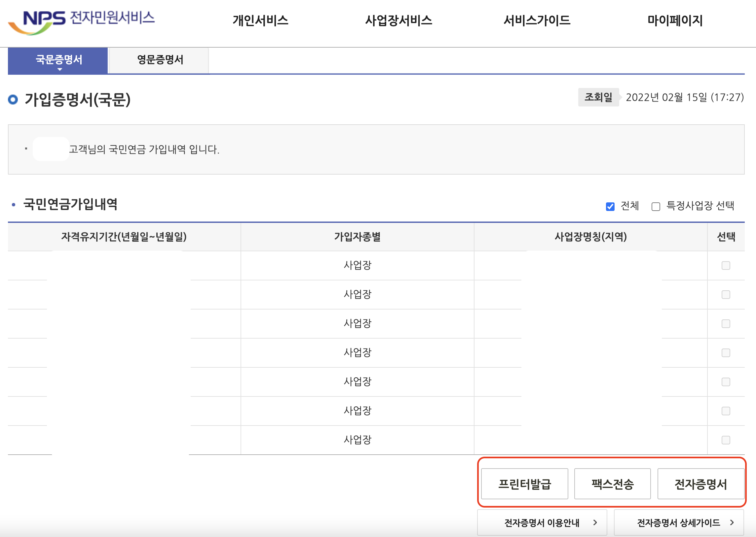Click the 프린터발급 button
This screenshot has height=537, width=756.
524,484
